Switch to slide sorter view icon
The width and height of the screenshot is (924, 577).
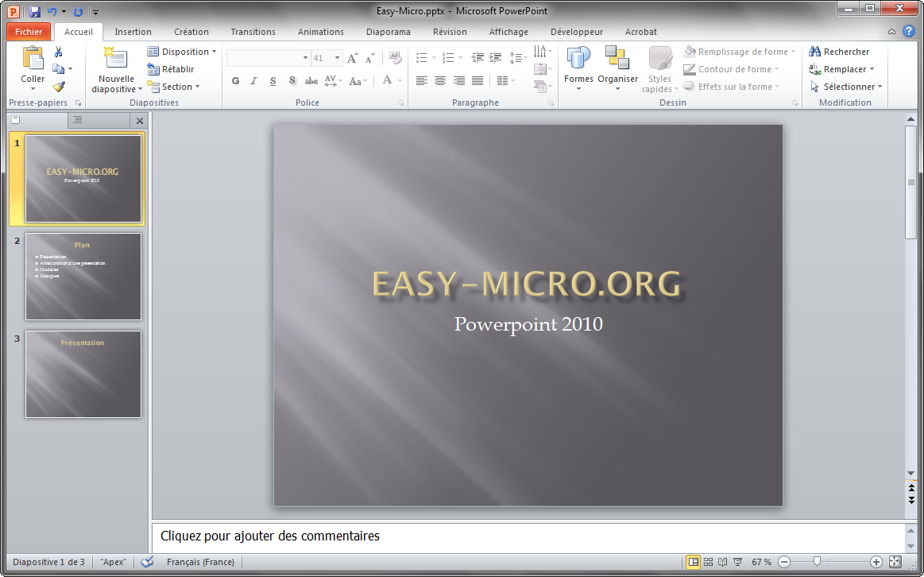[x=709, y=562]
